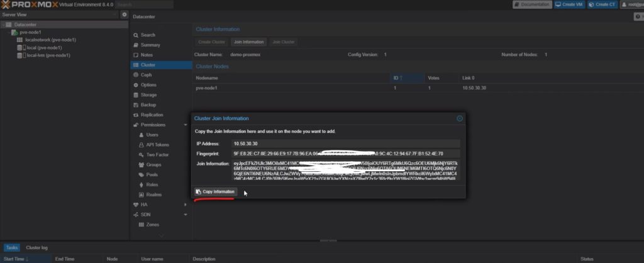Open the Permissions section
This screenshot has height=263, width=644.
153,125
